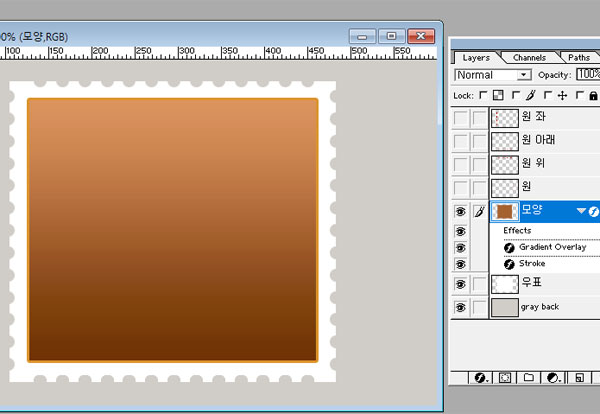Click the 원 layer thumbnail
This screenshot has height=414, width=600.
pyautogui.click(x=505, y=188)
